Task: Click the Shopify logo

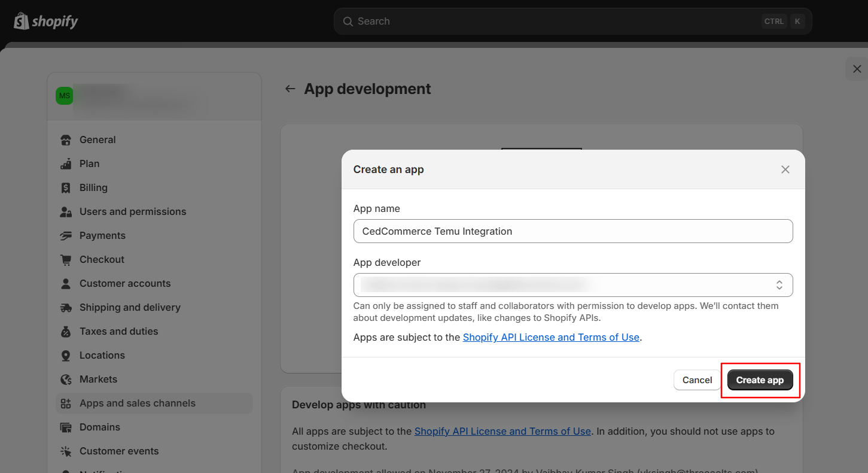Action: click(46, 22)
